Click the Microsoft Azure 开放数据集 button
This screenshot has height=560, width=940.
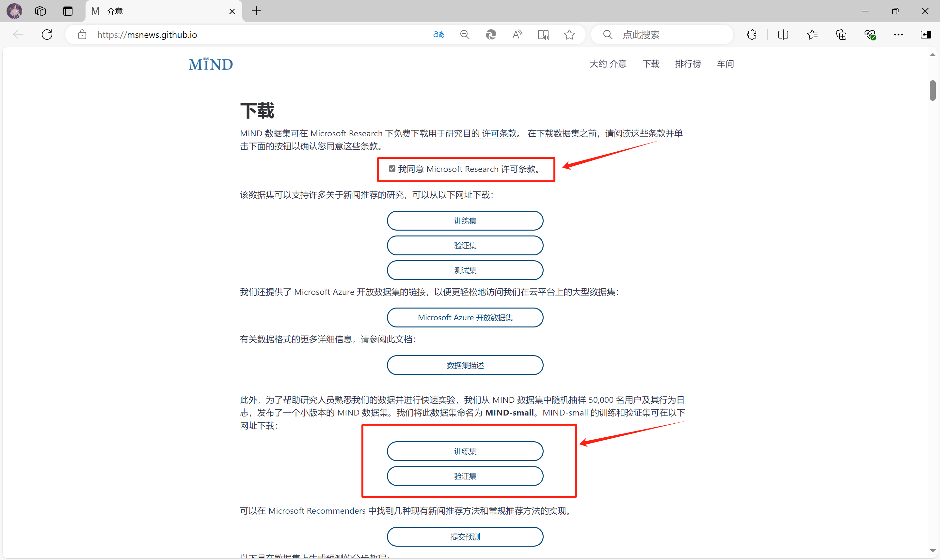465,317
